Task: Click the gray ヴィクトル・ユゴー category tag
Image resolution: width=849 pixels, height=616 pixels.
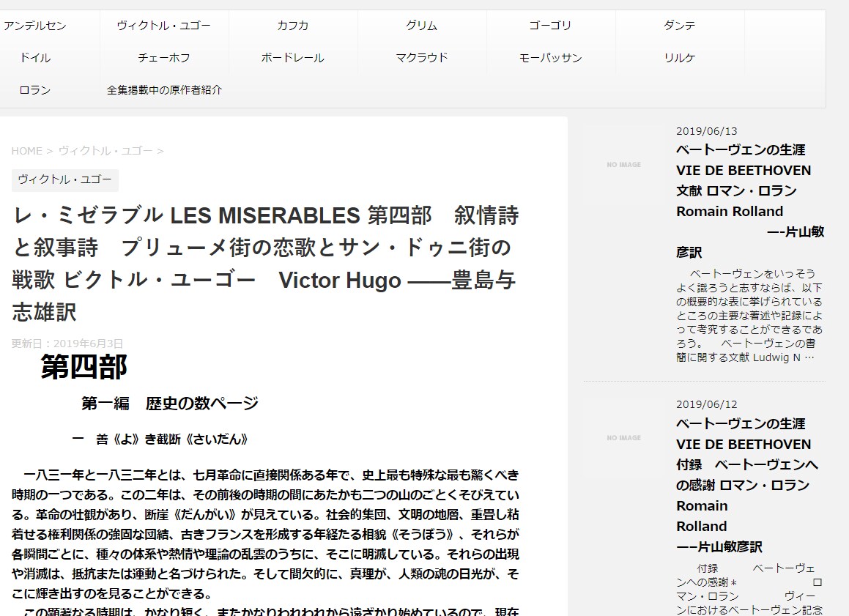Action: click(65, 180)
